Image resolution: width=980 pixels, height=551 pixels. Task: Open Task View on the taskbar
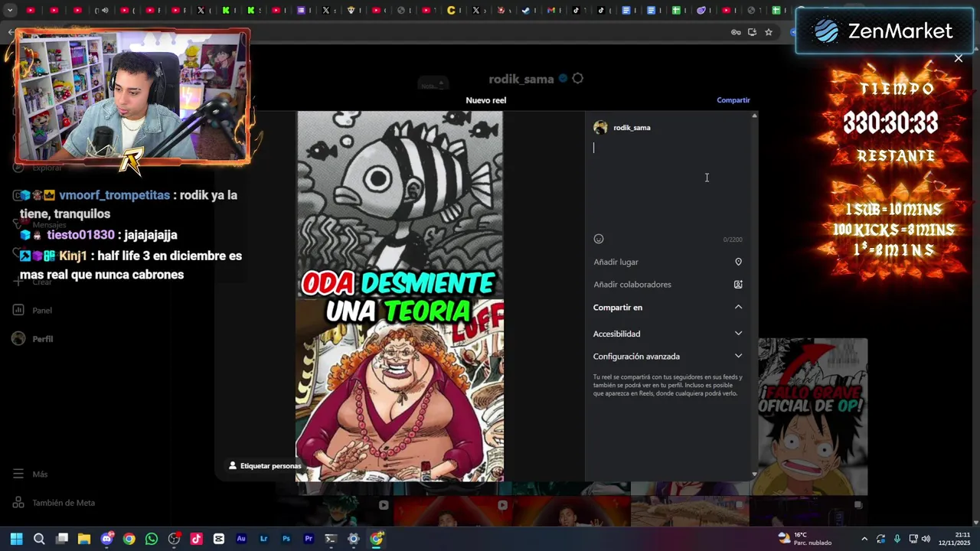pyautogui.click(x=62, y=539)
